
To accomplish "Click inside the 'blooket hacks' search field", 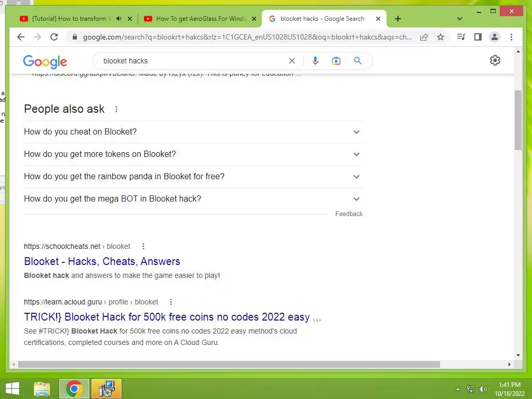I will pyautogui.click(x=193, y=61).
